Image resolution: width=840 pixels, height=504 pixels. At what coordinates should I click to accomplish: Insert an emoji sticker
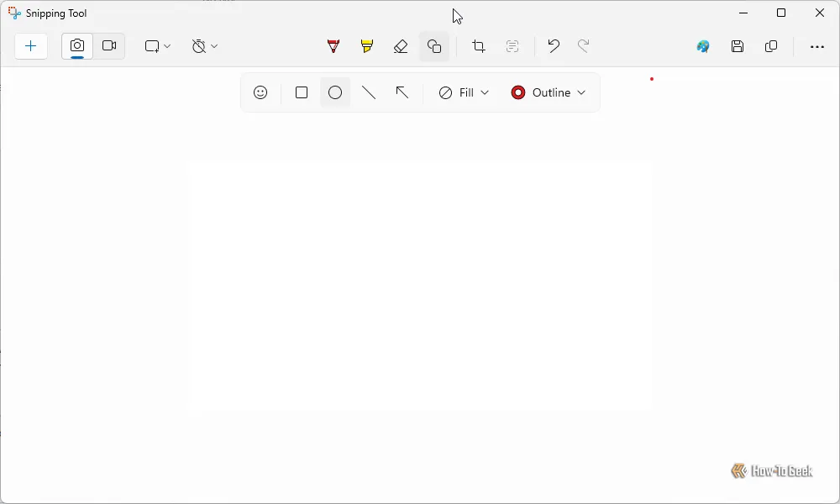[260, 92]
